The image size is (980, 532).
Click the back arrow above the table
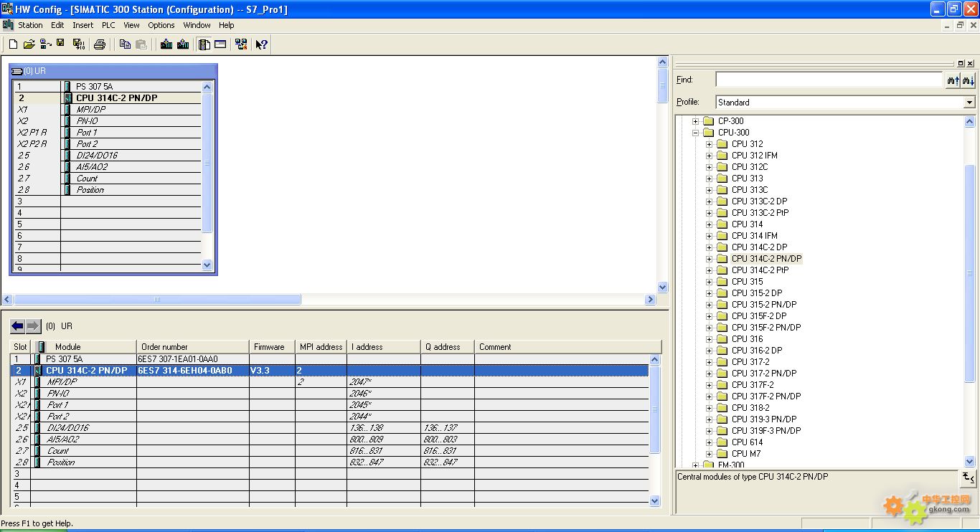[x=18, y=326]
